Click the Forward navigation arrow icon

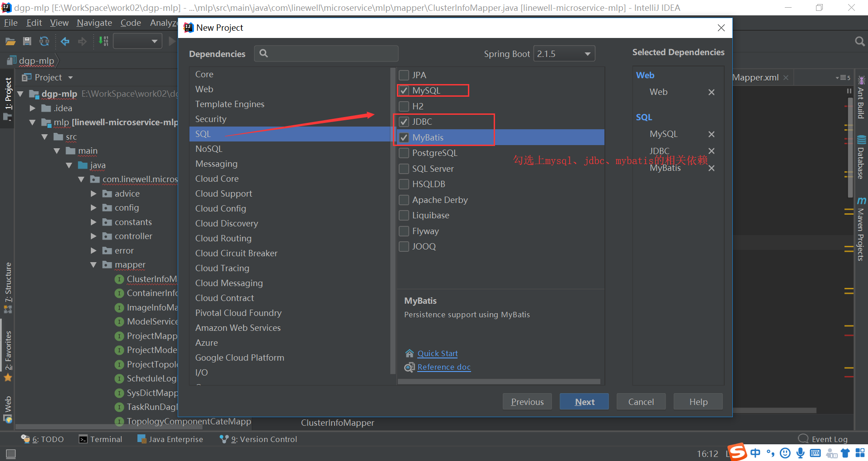82,42
